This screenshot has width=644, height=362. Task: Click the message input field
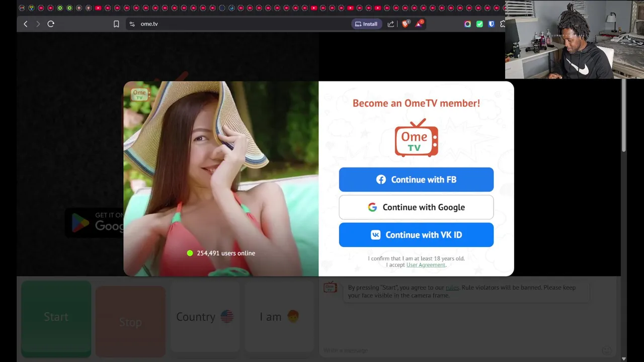[x=460, y=350]
